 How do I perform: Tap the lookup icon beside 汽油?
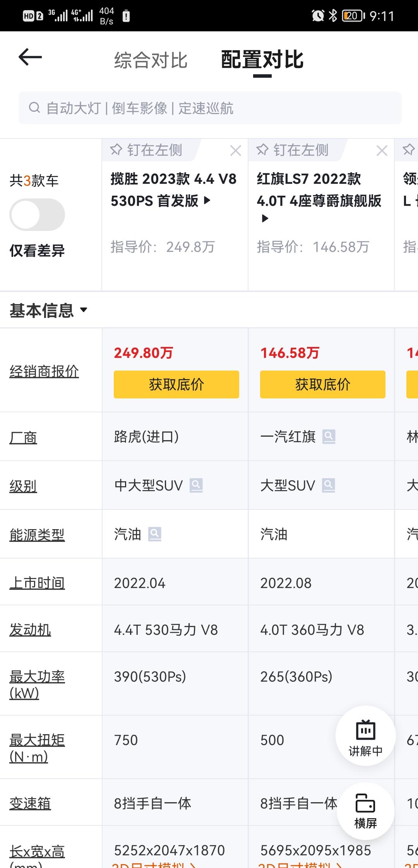(155, 534)
